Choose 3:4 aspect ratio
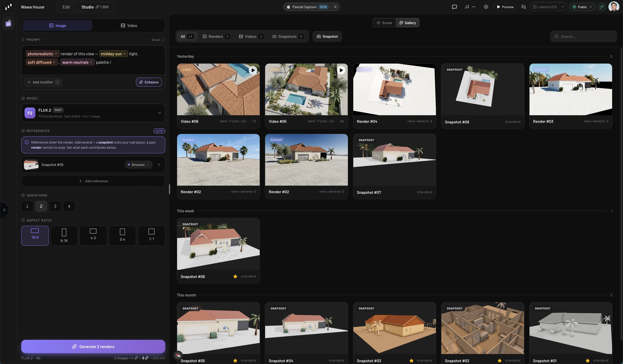Viewport: 623px width, 364px height. coord(122,236)
